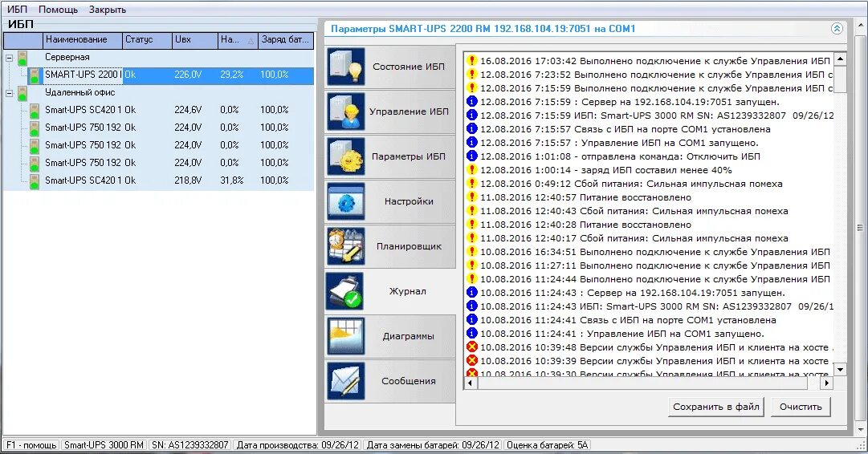Open the Планировщик section
868x454 pixels.
[x=390, y=246]
